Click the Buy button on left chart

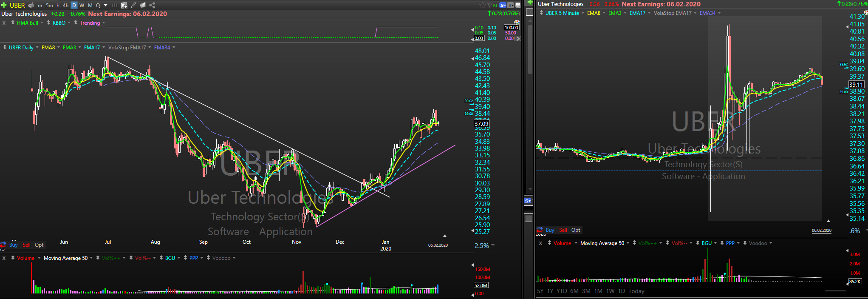[13, 245]
